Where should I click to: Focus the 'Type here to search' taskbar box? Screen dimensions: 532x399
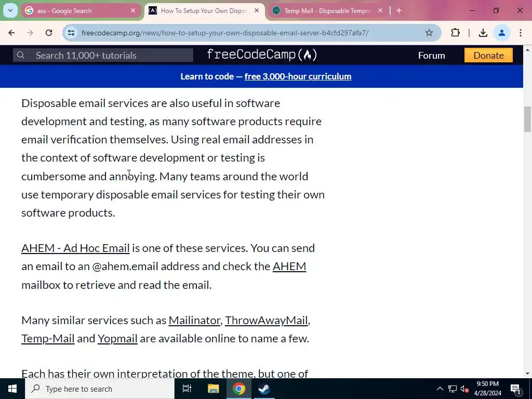coord(99,389)
